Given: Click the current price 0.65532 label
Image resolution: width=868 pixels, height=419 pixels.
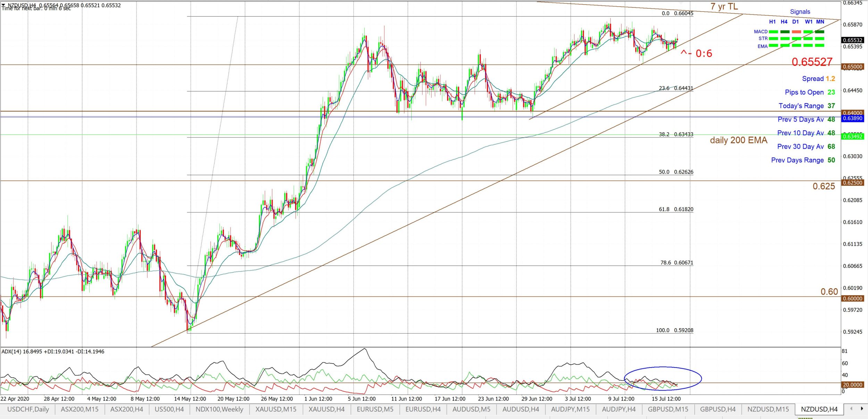Looking at the screenshot, I should 853,40.
